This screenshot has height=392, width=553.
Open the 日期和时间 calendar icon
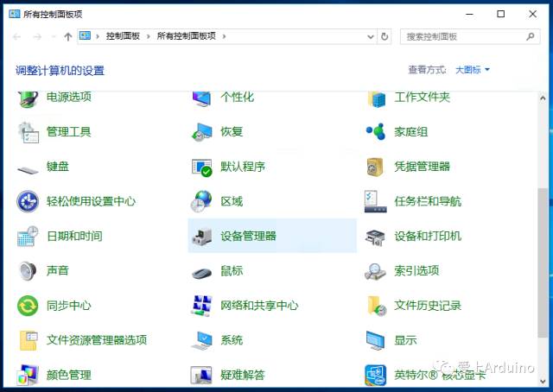click(28, 236)
